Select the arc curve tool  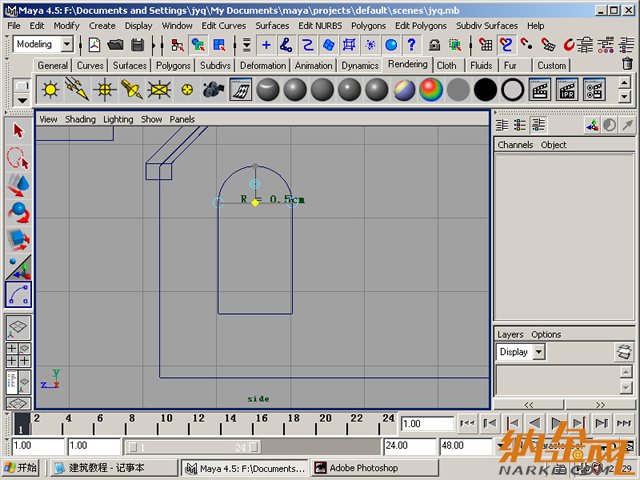point(18,294)
